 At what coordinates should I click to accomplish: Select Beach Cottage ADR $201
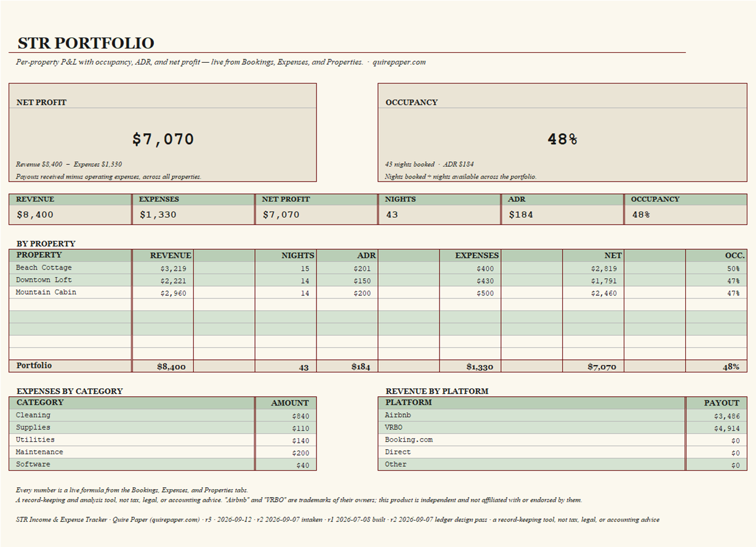(363, 269)
